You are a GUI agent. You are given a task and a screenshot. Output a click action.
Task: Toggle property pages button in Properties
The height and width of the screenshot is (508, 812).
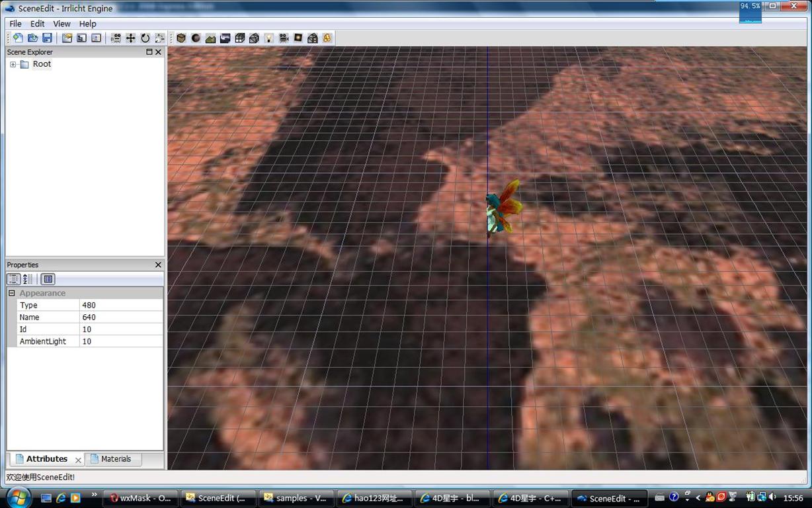(x=48, y=279)
